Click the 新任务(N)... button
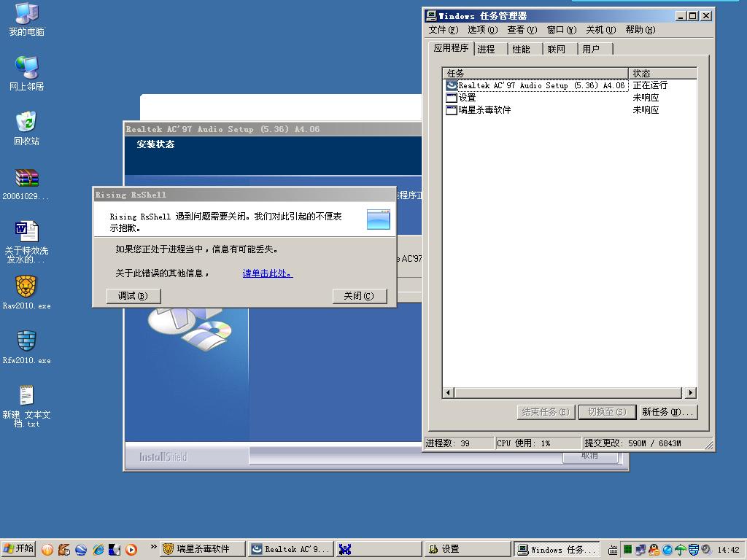This screenshot has height=560, width=747. pyautogui.click(x=668, y=412)
